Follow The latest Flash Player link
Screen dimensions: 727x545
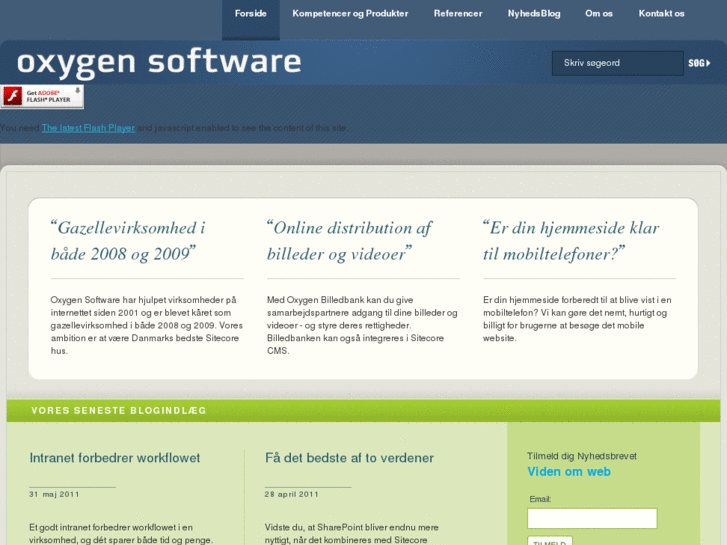pos(88,128)
